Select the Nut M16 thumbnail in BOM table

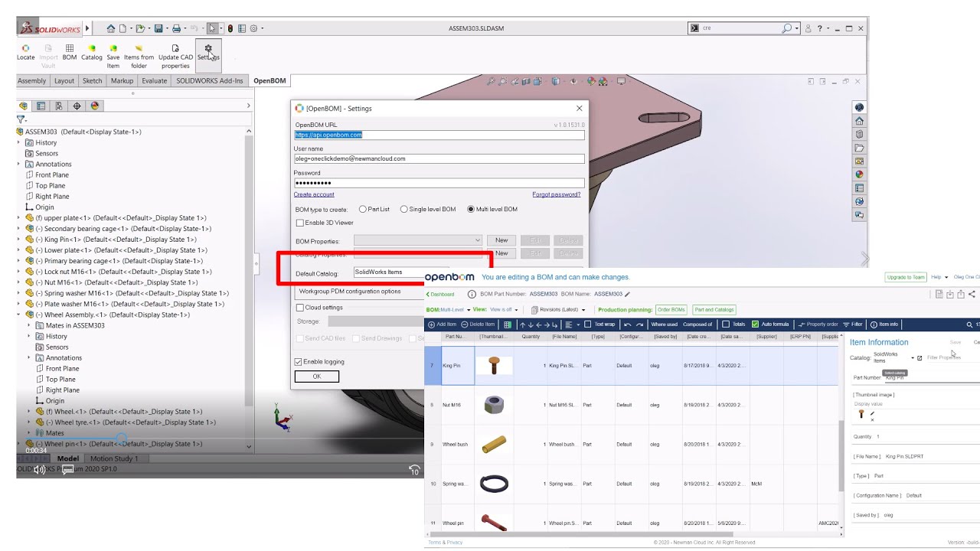click(494, 405)
